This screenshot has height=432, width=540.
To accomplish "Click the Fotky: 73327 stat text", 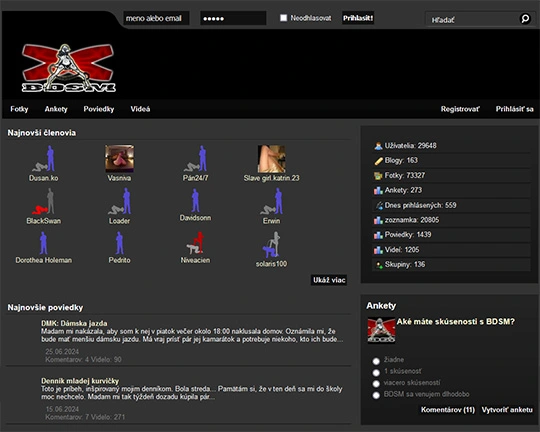I will click(405, 175).
